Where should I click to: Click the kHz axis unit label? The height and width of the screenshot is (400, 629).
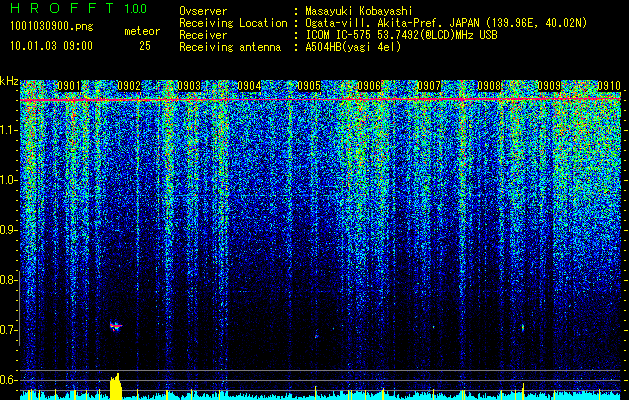[x=9, y=81]
